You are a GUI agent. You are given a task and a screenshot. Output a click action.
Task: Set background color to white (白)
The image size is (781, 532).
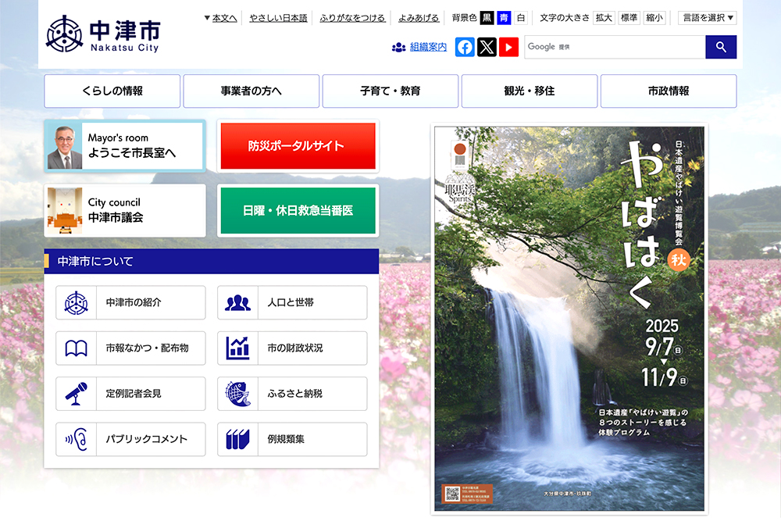521,18
